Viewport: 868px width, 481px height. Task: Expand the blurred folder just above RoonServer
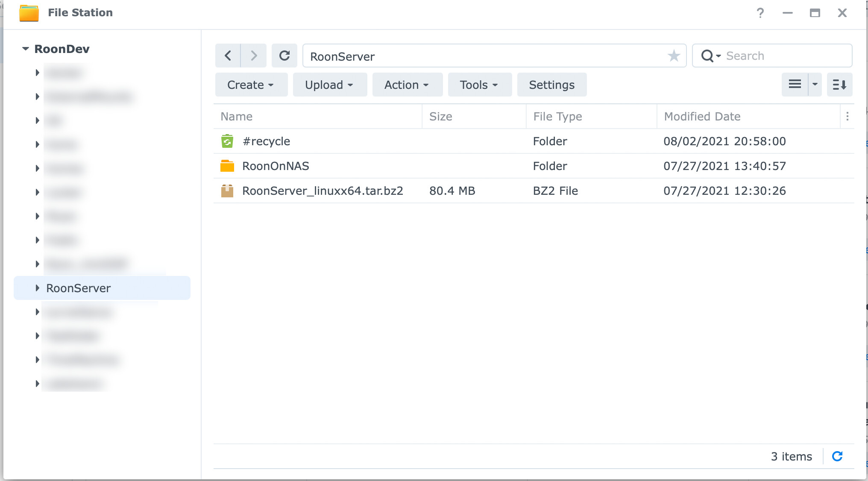pos(37,264)
